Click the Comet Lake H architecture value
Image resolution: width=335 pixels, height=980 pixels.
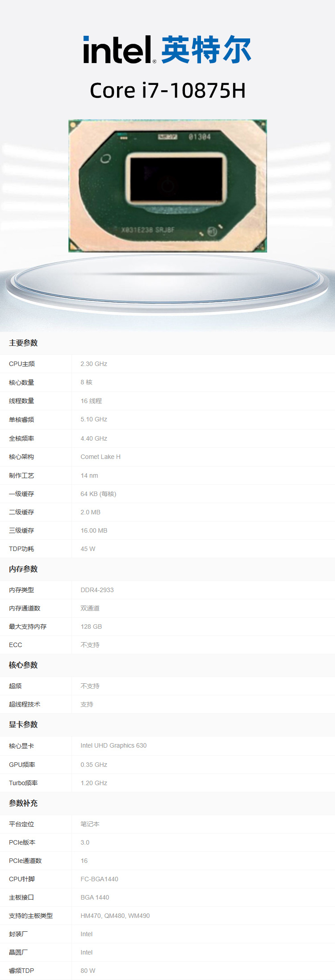pos(100,457)
